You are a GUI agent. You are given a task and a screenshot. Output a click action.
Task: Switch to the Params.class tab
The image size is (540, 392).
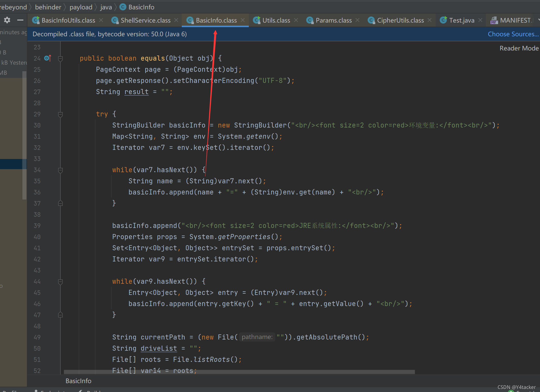(333, 20)
